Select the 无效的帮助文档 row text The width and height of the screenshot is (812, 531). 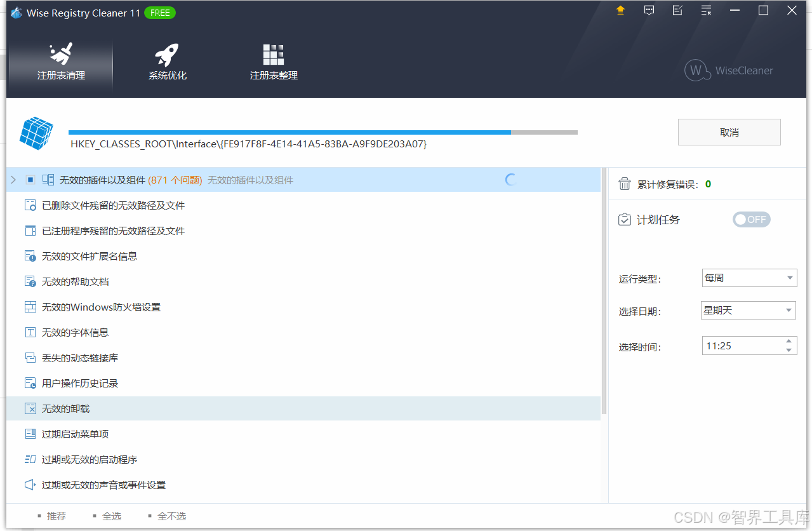coord(75,281)
